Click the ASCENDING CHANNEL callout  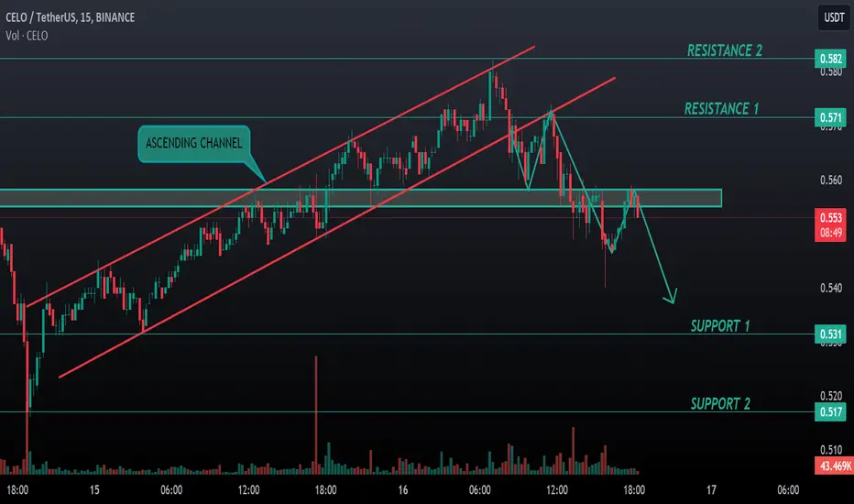pyautogui.click(x=194, y=144)
